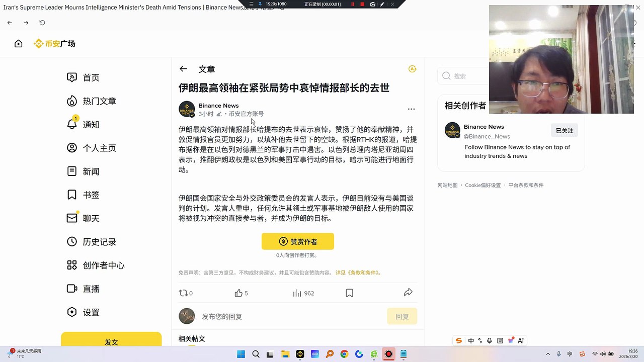This screenshot has width=644, height=362.
Task: Click the 设置 settings hexagon icon
Action: pyautogui.click(x=72, y=312)
